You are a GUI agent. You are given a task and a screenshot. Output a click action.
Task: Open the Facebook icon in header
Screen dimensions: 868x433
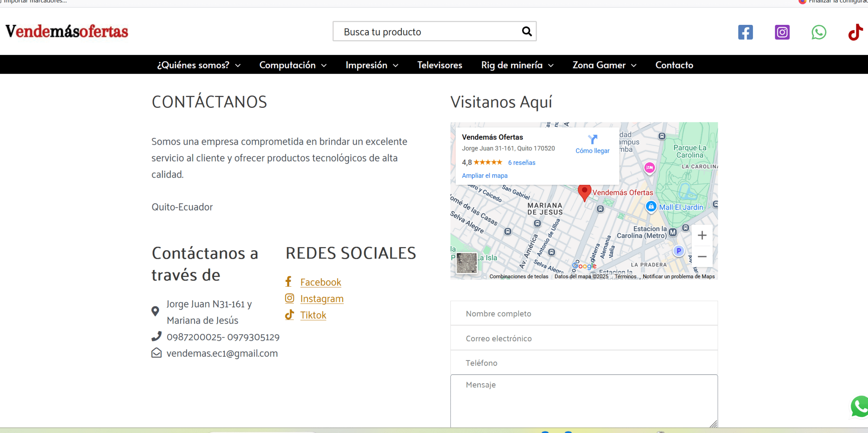click(x=745, y=32)
